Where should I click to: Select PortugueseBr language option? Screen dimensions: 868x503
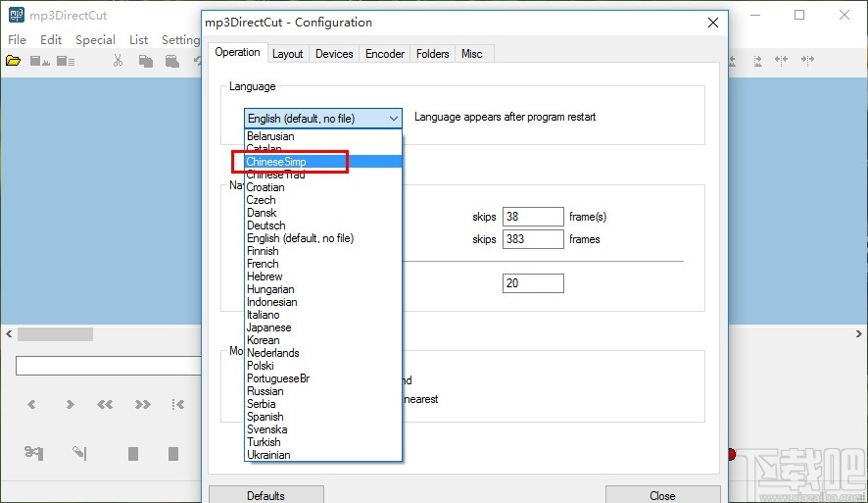tap(322, 378)
